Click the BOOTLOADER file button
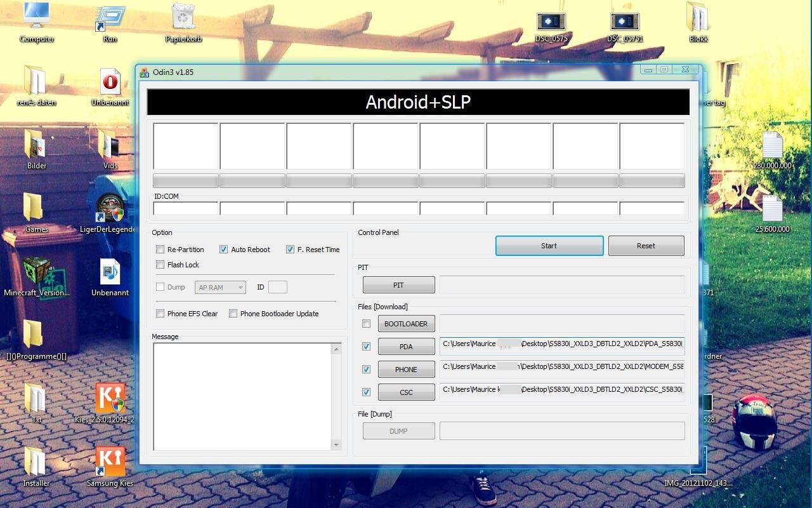Viewport: 812px width, 508px height. click(406, 324)
